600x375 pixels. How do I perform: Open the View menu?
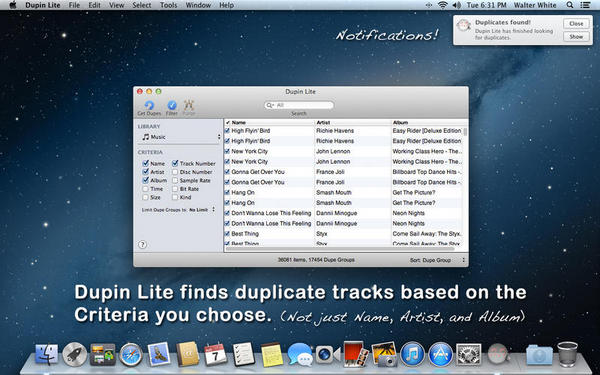click(116, 5)
